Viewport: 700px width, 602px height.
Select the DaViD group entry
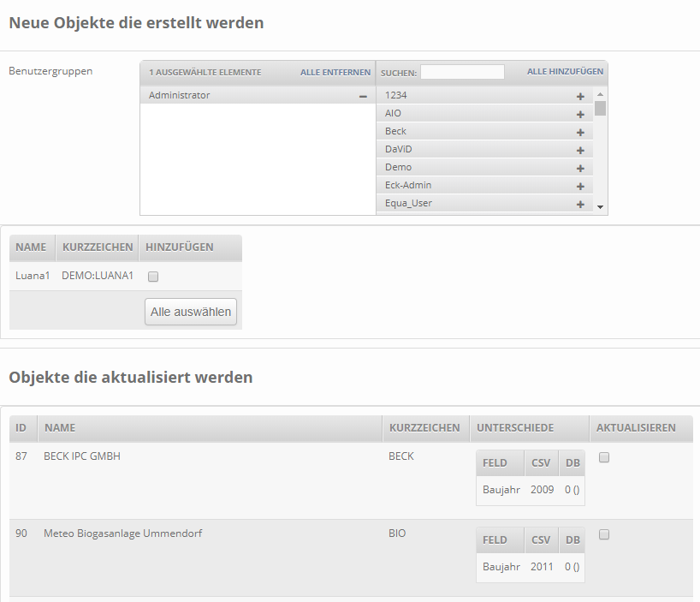[x=484, y=149]
